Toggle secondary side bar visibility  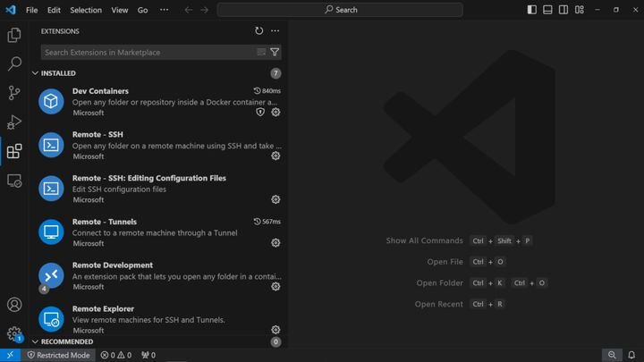[563, 10]
